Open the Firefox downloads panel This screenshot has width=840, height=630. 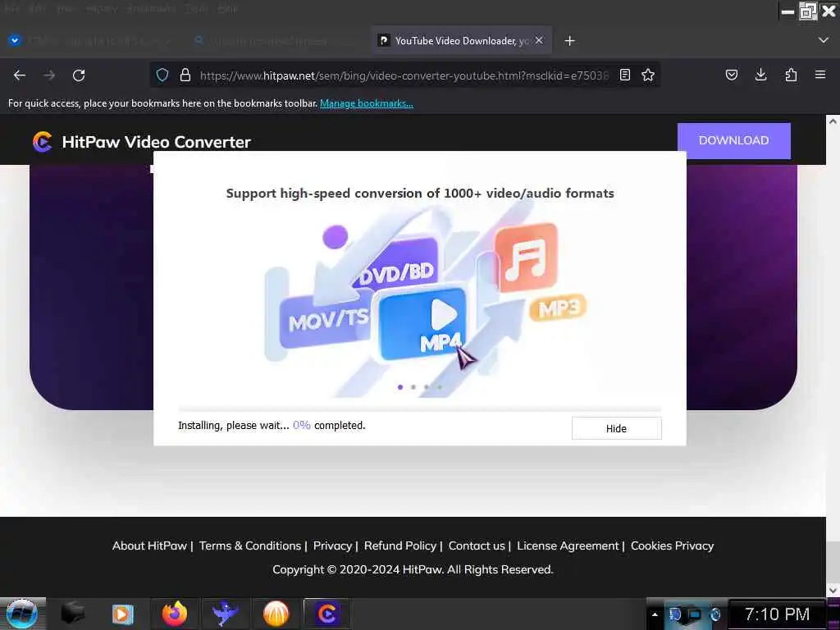click(x=760, y=75)
